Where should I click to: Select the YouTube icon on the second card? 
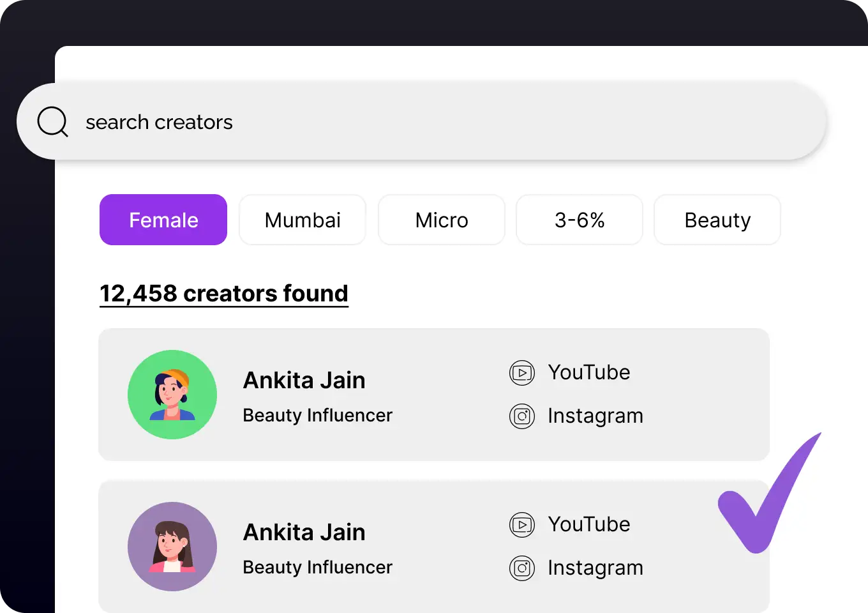pos(522,524)
